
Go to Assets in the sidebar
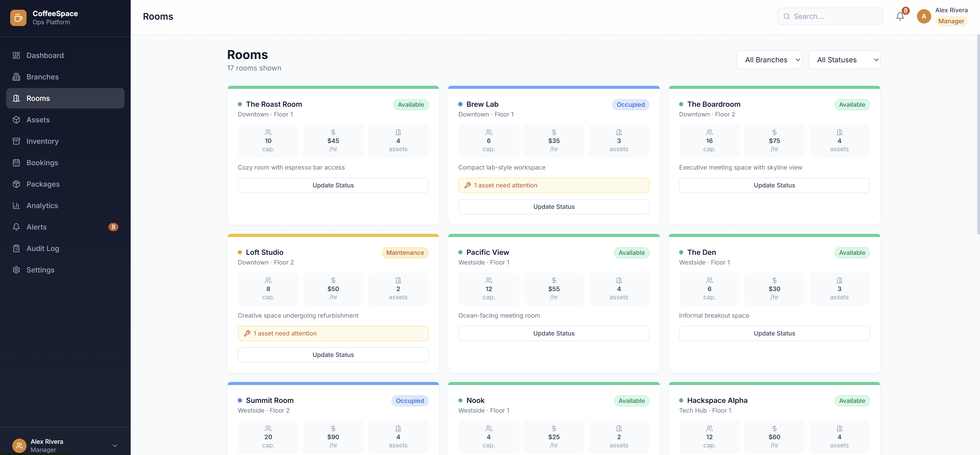click(x=38, y=120)
